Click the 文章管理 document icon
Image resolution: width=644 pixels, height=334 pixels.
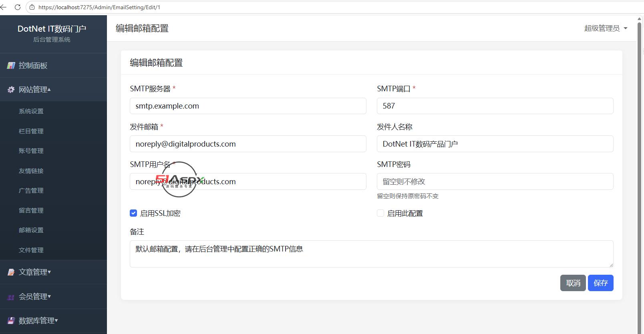tap(11, 272)
